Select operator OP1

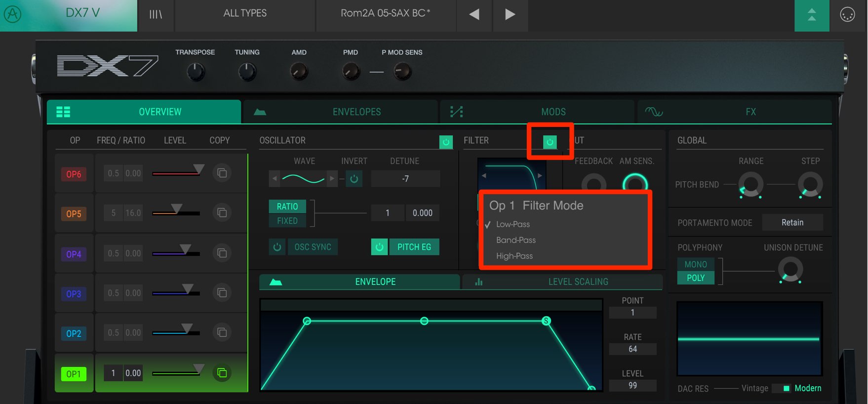tap(74, 374)
